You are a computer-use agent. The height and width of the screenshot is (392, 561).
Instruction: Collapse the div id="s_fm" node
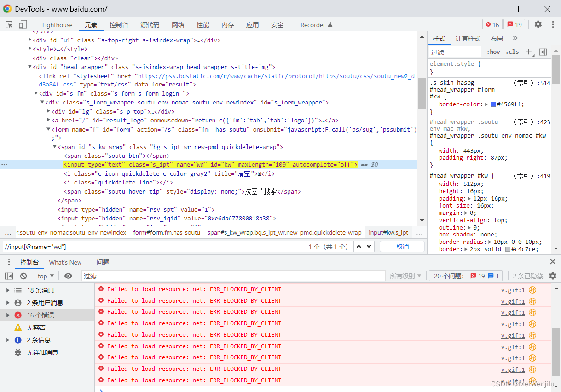click(x=35, y=94)
